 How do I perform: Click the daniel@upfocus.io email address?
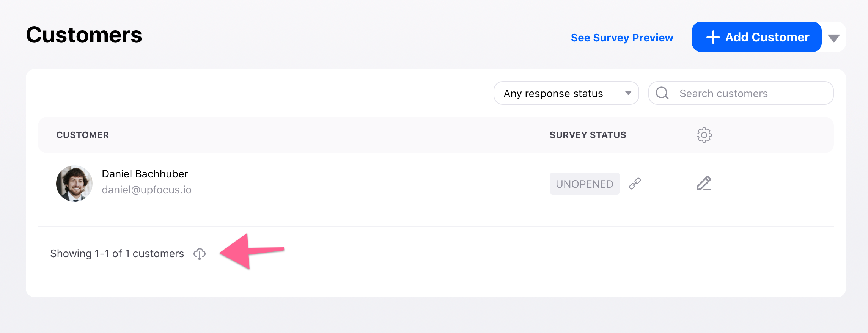click(146, 190)
